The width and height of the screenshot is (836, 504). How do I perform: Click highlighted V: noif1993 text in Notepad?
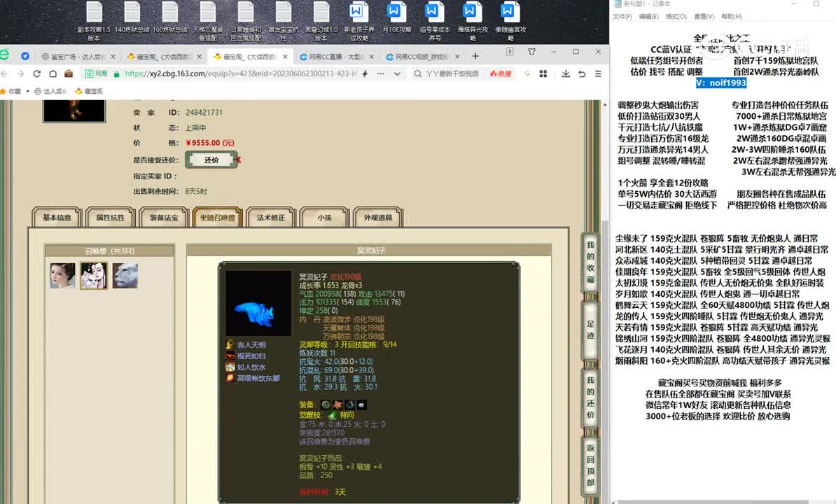[x=721, y=83]
